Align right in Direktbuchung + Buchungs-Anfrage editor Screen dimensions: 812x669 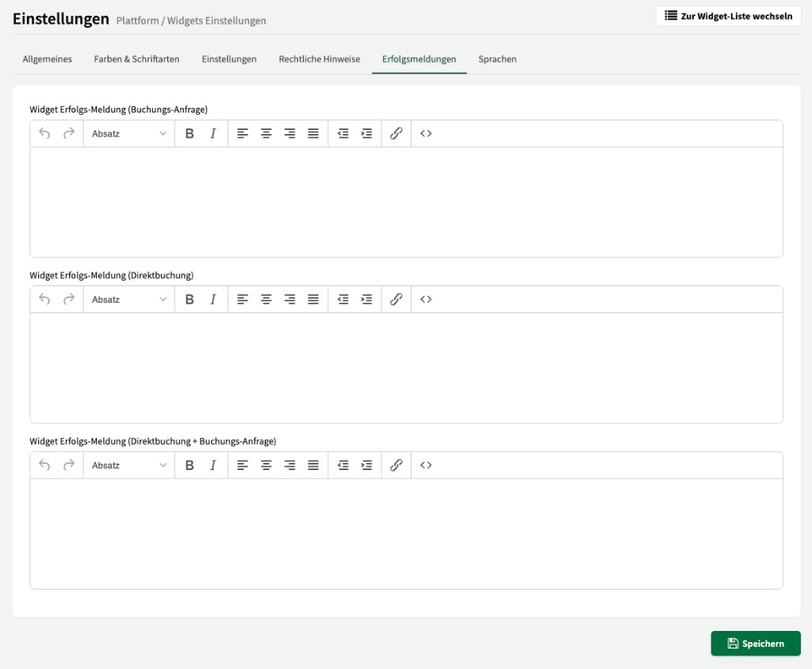(290, 465)
